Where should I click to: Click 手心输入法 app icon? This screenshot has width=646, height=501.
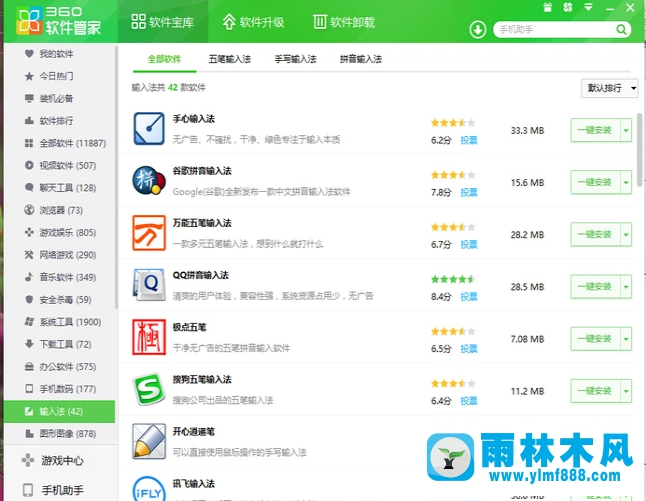pyautogui.click(x=149, y=129)
